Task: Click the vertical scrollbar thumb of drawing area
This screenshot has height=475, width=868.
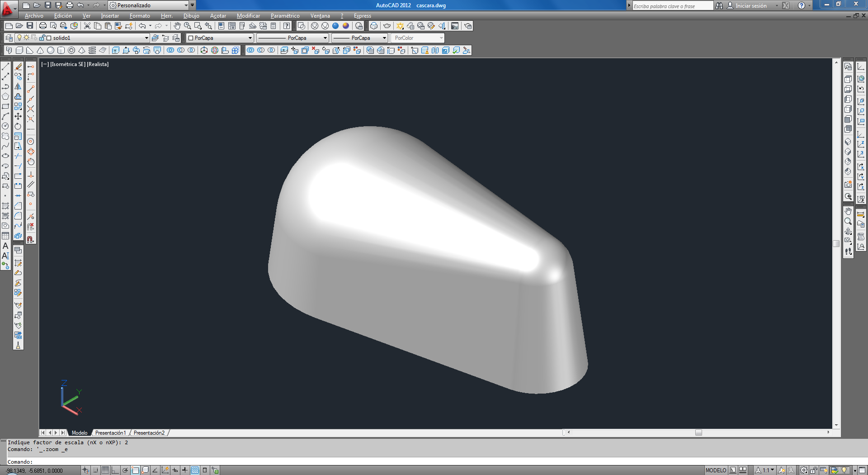Action: pyautogui.click(x=836, y=243)
